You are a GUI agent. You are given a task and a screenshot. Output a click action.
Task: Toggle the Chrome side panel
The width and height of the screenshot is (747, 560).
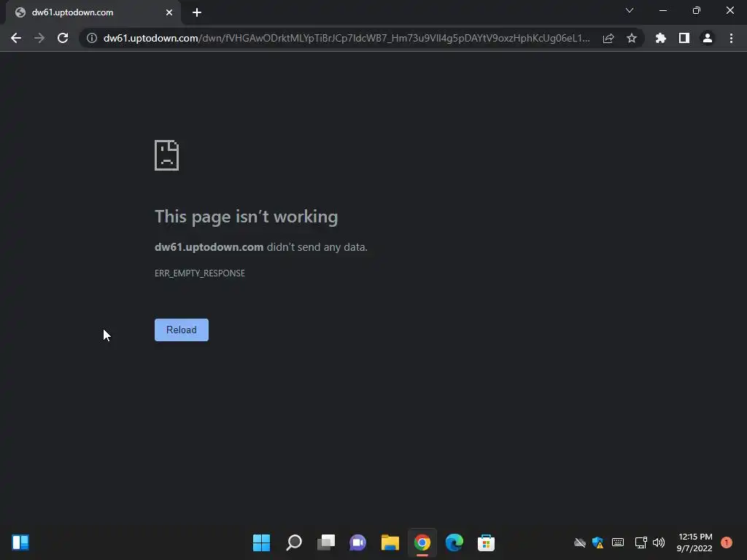(x=684, y=38)
